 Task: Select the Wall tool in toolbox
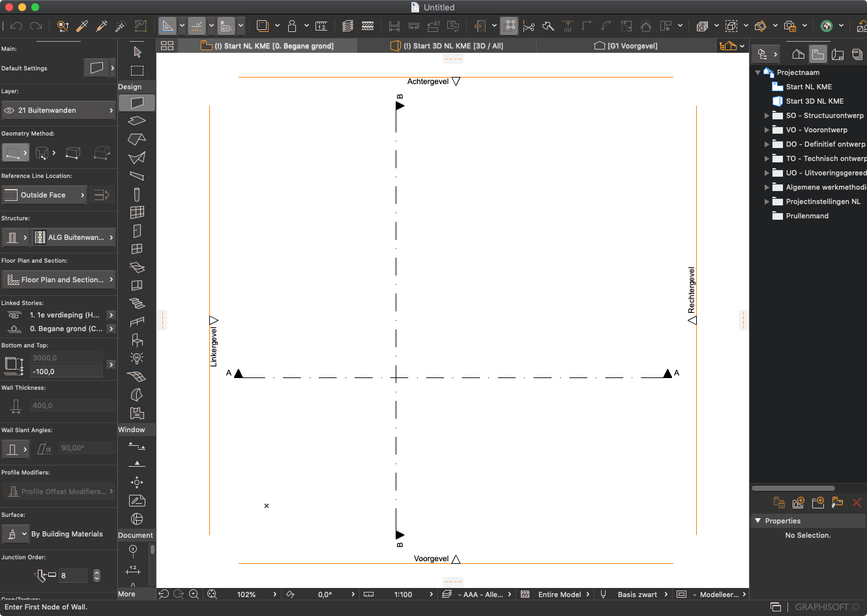[x=137, y=103]
